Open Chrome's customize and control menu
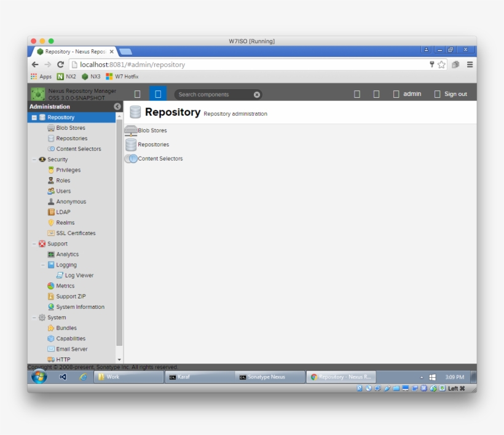Image resolution: width=504 pixels, height=435 pixels. click(x=469, y=64)
